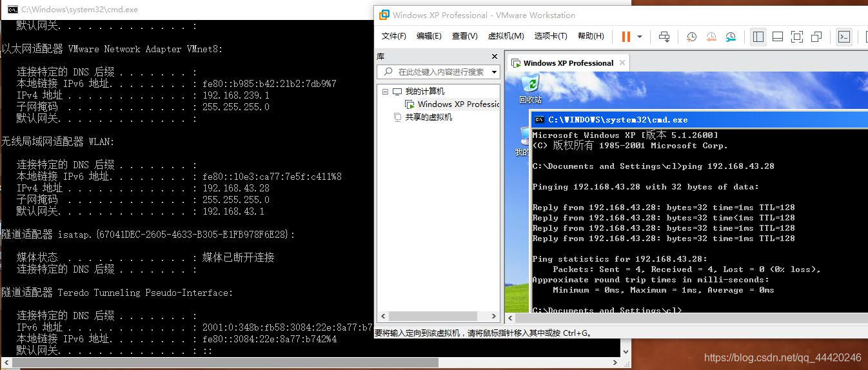
Task: Suspend the virtual machine with the pause button
Action: (626, 37)
